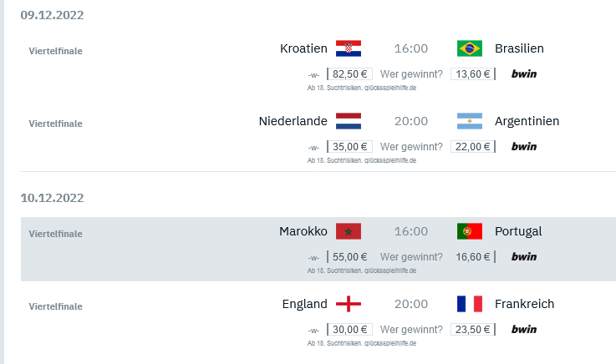Open the Argentinien team link

click(x=527, y=121)
